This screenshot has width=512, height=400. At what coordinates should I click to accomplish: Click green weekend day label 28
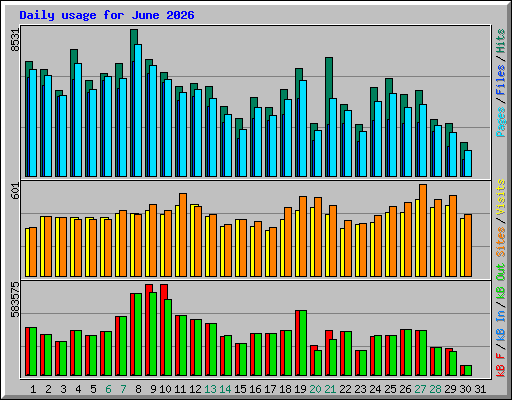coord(435,389)
